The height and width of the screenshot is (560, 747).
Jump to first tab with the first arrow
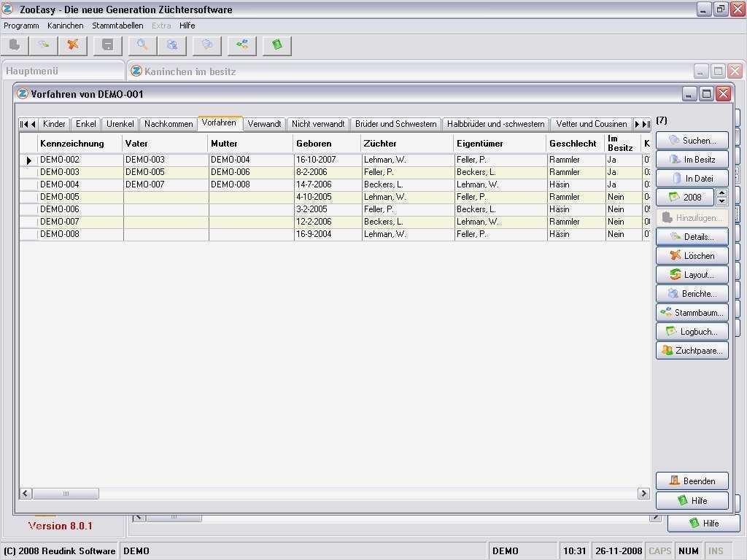click(x=24, y=124)
